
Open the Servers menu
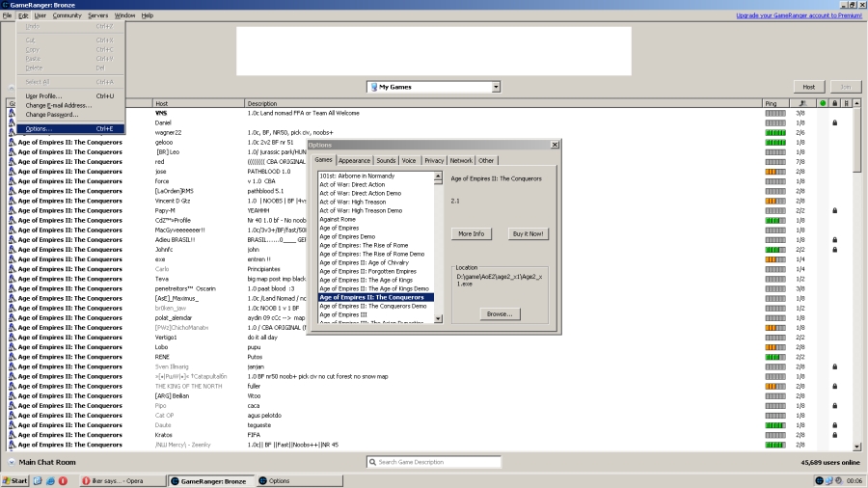[97, 15]
